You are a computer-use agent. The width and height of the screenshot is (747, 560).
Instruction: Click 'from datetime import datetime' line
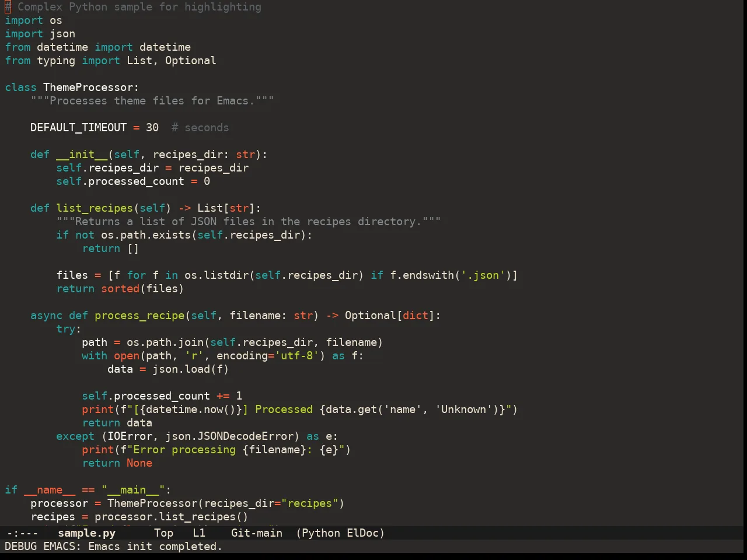pyautogui.click(x=97, y=47)
